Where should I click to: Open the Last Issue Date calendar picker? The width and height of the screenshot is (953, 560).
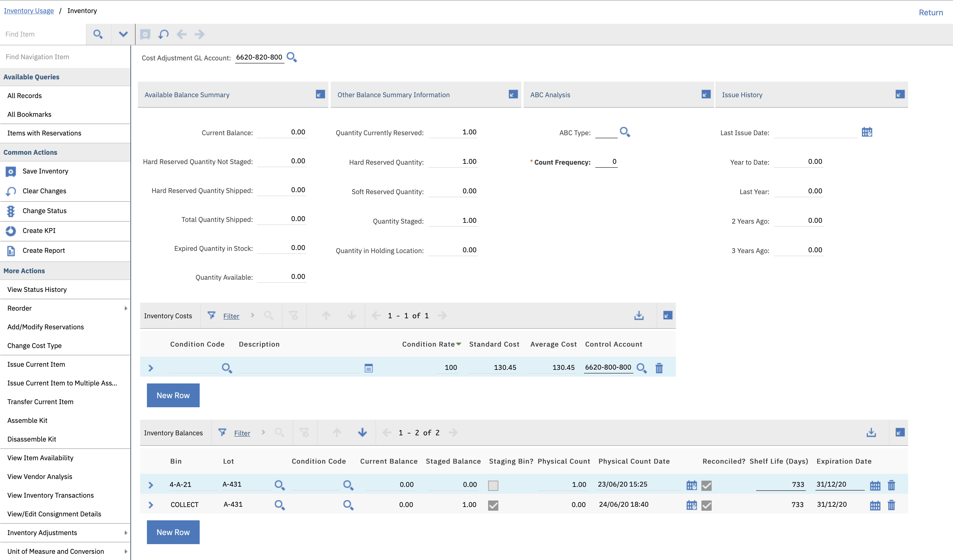click(x=867, y=132)
